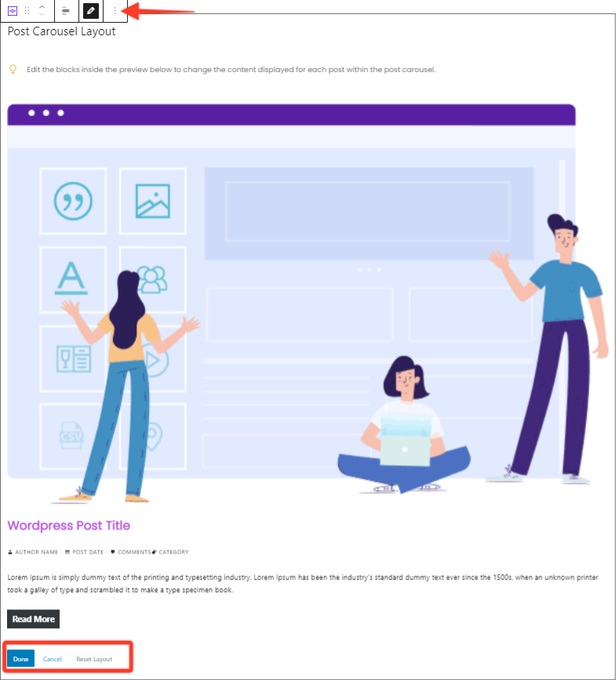Click Done to save layout
616x680 pixels.
(x=21, y=659)
